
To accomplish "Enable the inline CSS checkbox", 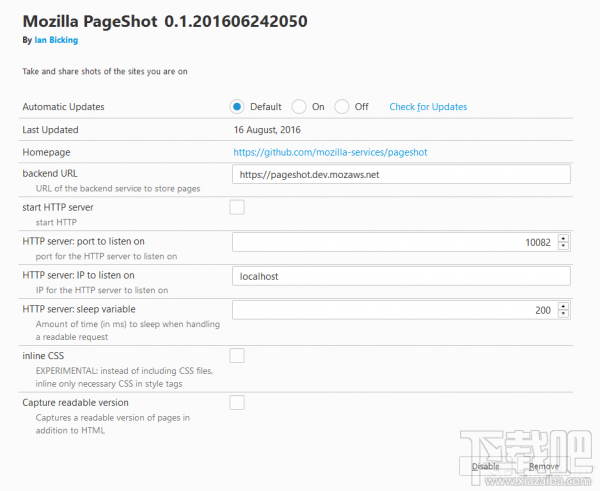I will coord(237,356).
